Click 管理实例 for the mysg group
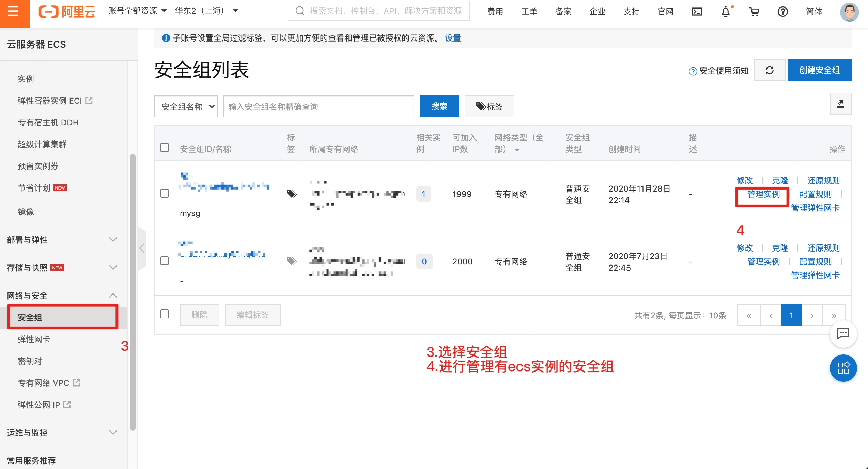Image resolution: width=868 pixels, height=469 pixels. 763,194
